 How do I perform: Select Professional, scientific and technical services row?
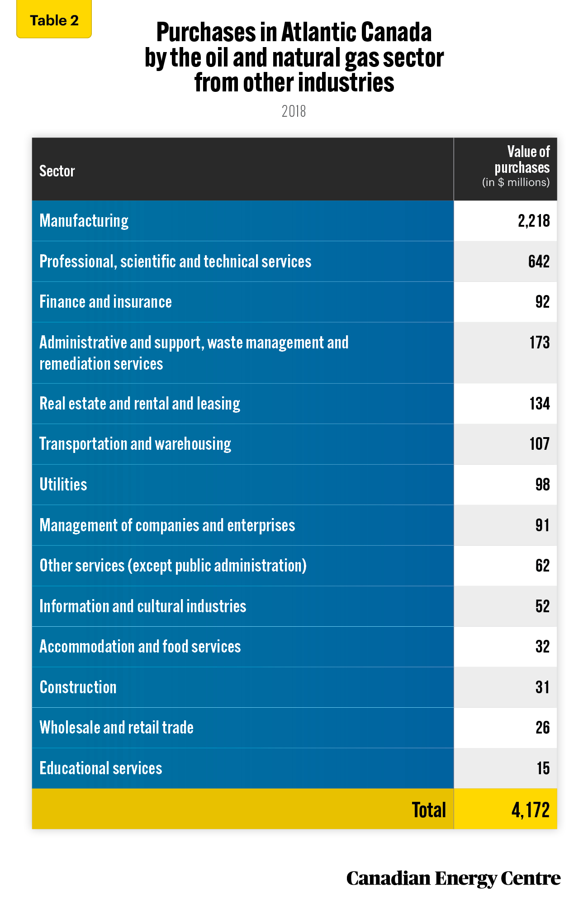294,262
